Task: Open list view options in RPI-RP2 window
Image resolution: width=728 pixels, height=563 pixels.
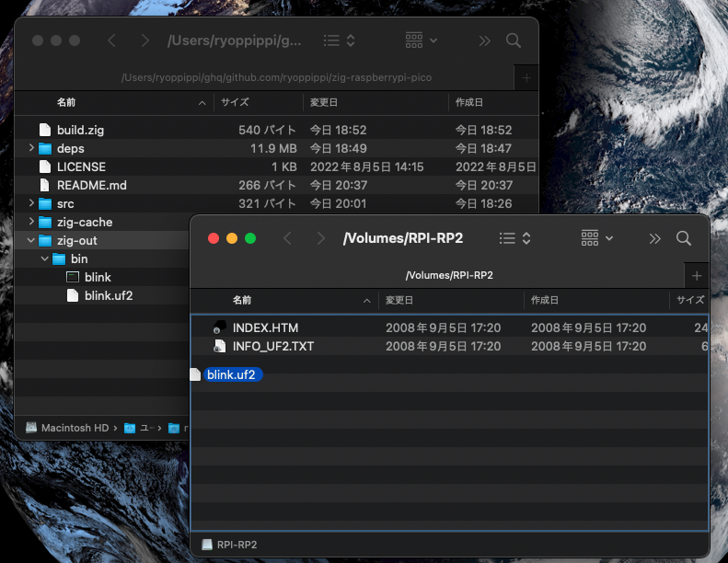Action: point(515,238)
